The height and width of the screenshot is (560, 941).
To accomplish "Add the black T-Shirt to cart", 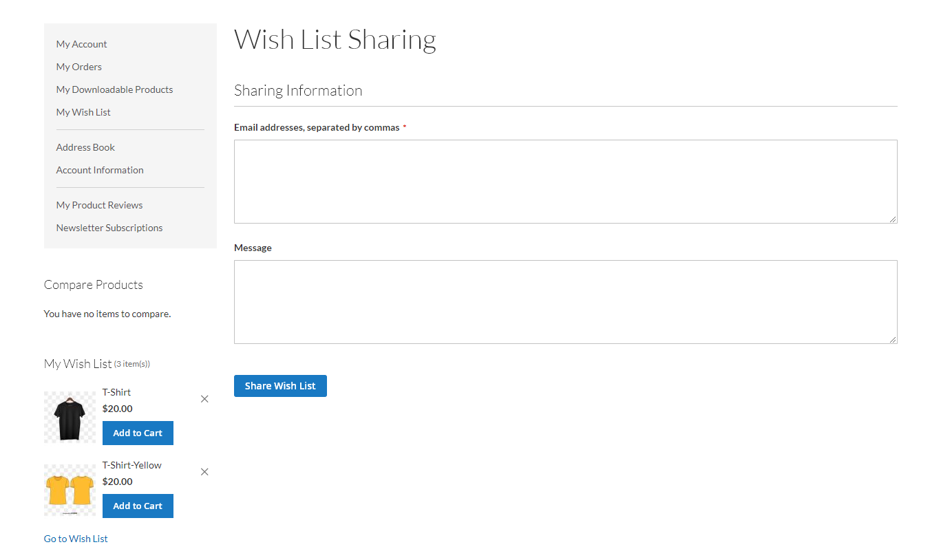I will click(138, 433).
